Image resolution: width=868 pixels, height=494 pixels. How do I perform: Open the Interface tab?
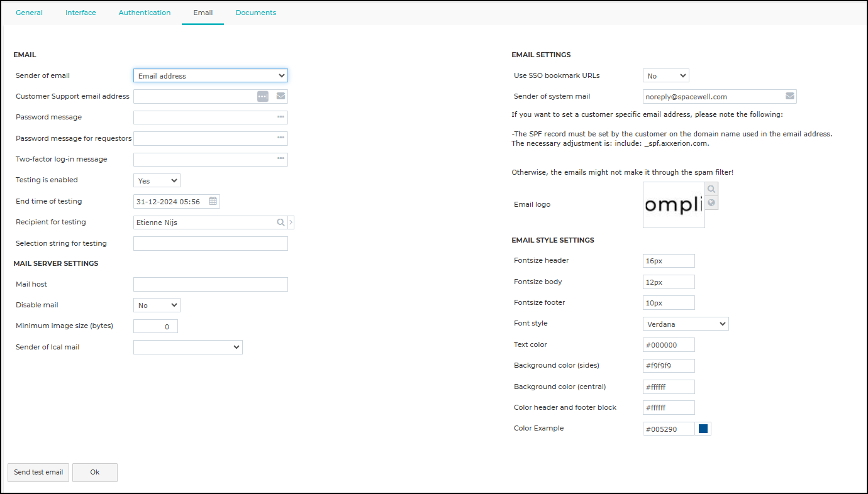[x=81, y=13]
